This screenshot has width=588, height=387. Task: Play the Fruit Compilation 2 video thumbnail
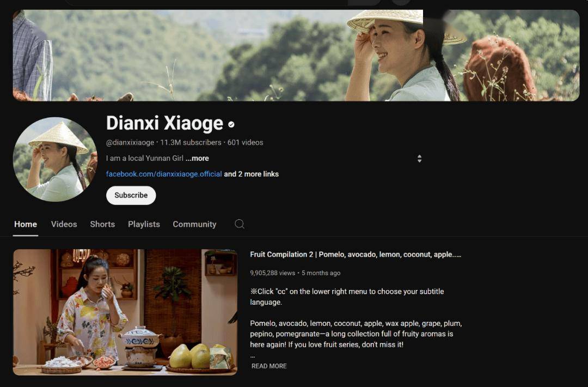point(125,312)
